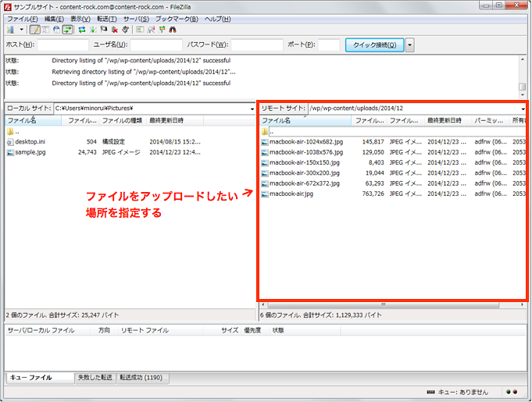Switch to the 失敗した転送 tab
The height and width of the screenshot is (402, 532).
click(x=95, y=378)
